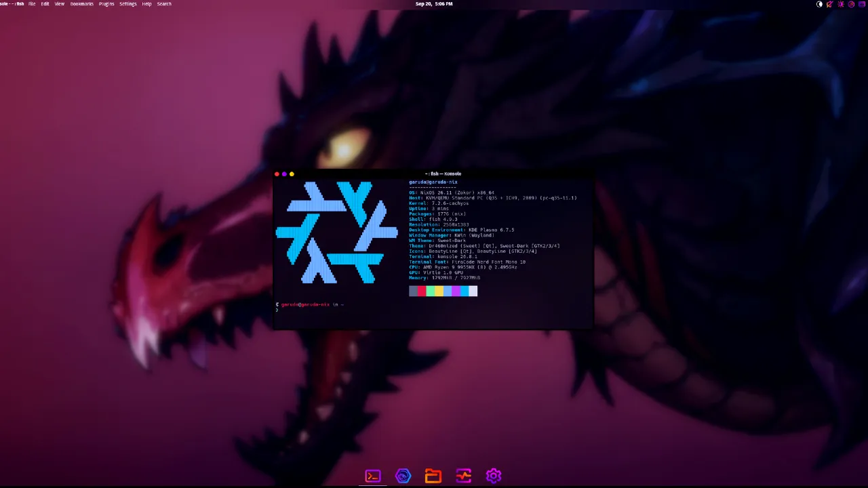This screenshot has height=488, width=868.
Task: Open the Settings menu
Action: (x=128, y=4)
